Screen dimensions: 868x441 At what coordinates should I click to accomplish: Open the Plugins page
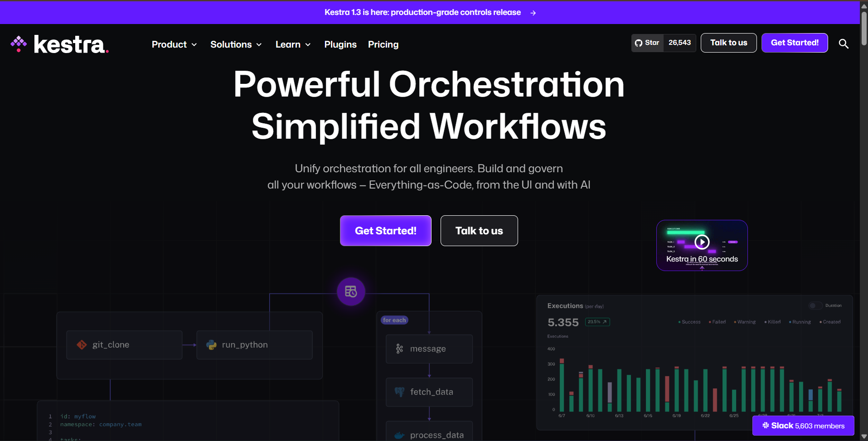pos(340,44)
